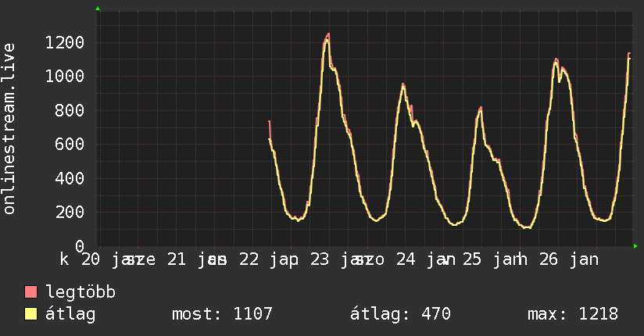Click the onlinestream.live vertical axis title

pyautogui.click(x=9, y=129)
